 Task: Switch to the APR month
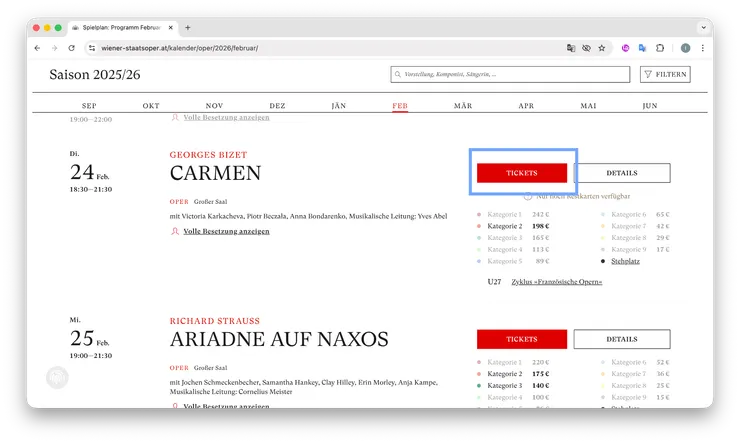pyautogui.click(x=526, y=106)
